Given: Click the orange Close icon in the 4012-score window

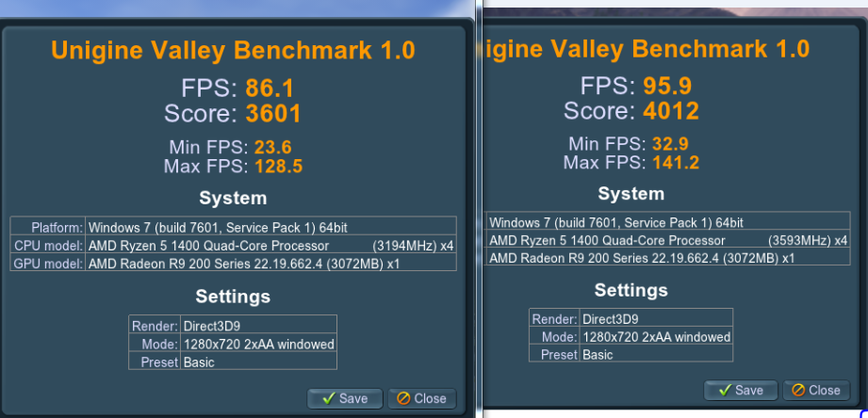Looking at the screenshot, I should tap(798, 390).
